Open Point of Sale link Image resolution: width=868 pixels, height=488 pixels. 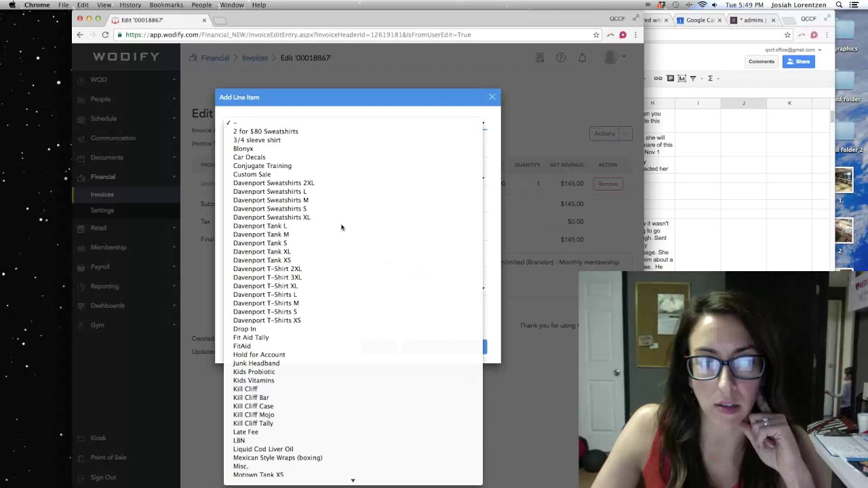(108, 457)
